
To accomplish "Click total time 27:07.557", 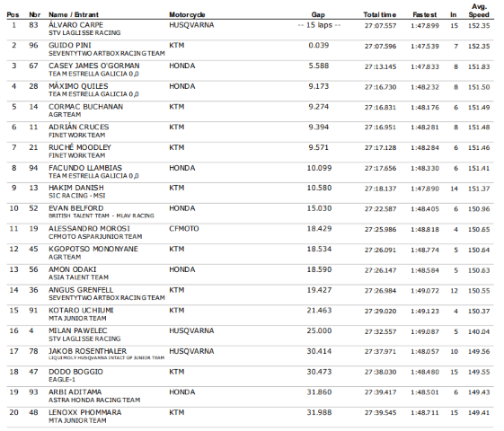I will pos(380,26).
